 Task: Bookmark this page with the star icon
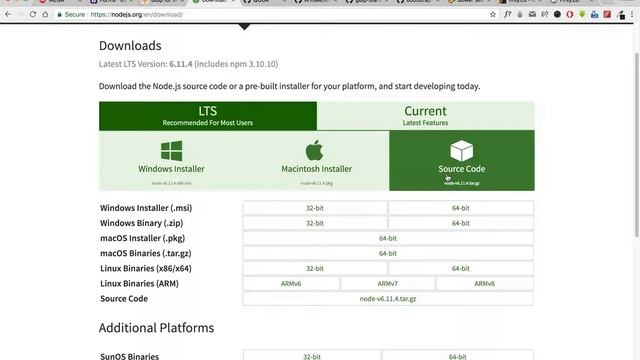coord(493,14)
